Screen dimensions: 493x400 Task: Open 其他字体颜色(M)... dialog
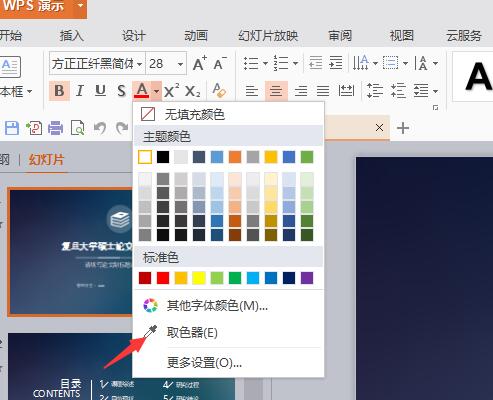pyautogui.click(x=228, y=305)
